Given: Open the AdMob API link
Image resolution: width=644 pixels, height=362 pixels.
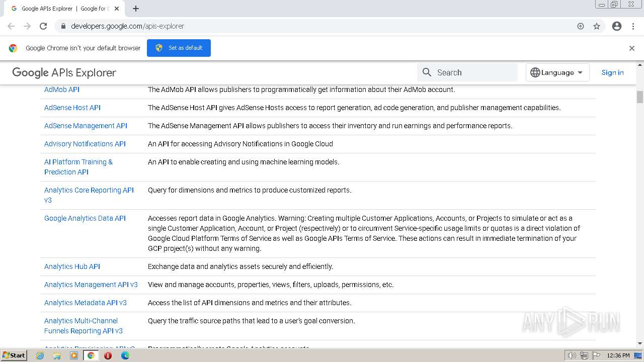Looking at the screenshot, I should [62, 89].
